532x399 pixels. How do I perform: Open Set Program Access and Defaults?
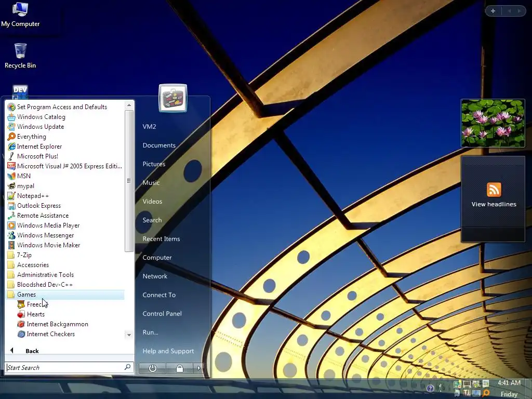(x=65, y=107)
